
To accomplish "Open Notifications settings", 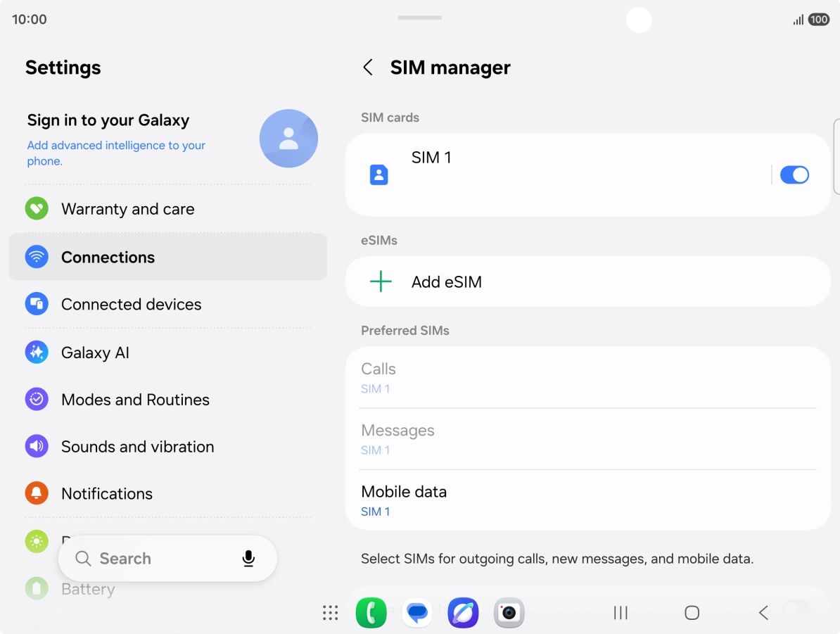I will (168, 493).
